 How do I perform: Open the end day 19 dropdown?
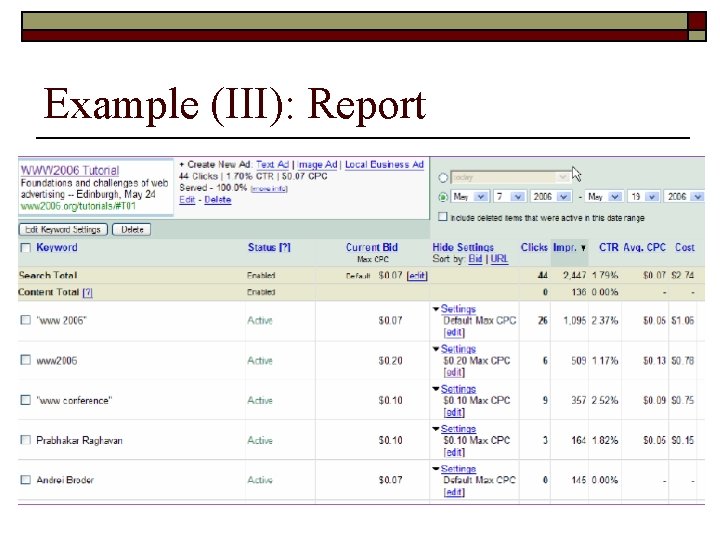pyautogui.click(x=644, y=197)
